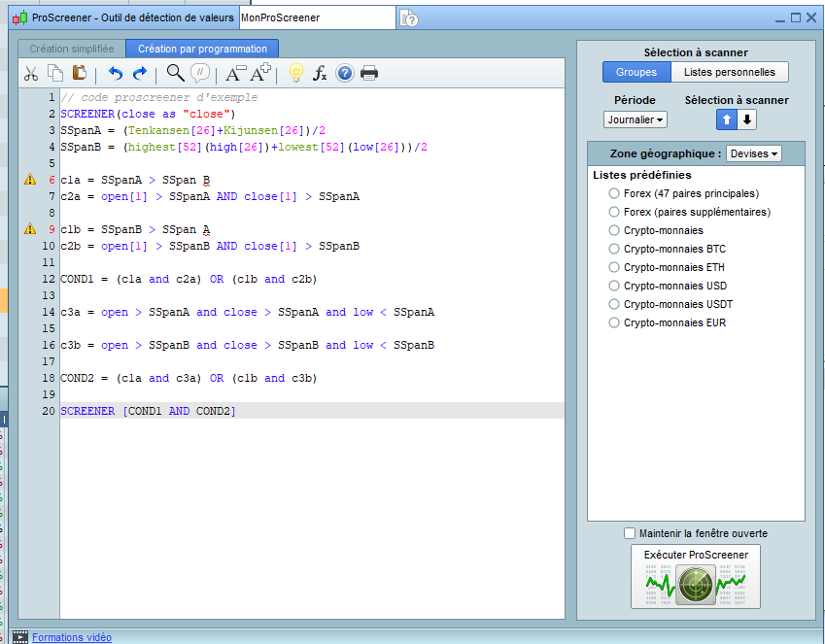This screenshot has width=825, height=644.
Task: Click the Paste clipboard icon
Action: pyautogui.click(x=80, y=73)
